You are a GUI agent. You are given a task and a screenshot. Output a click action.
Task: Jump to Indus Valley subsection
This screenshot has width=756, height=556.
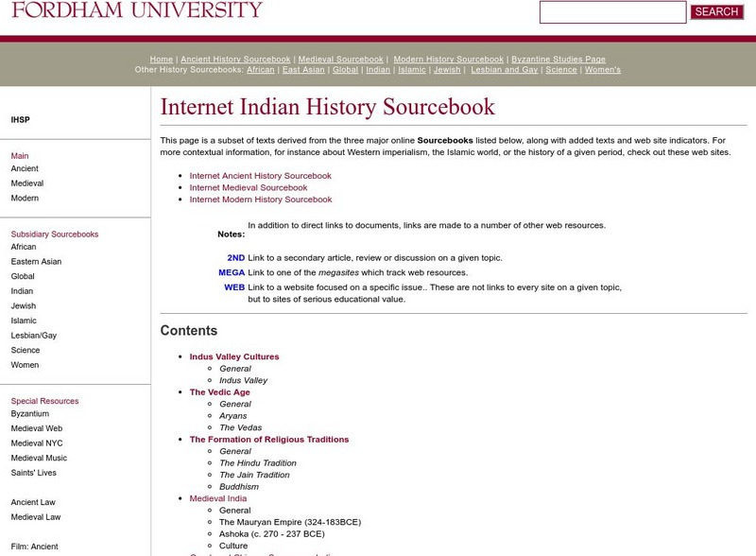(x=243, y=380)
